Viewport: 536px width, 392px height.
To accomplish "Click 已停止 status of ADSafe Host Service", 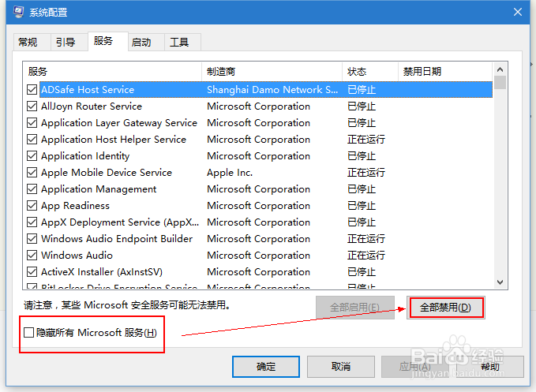I will point(362,90).
